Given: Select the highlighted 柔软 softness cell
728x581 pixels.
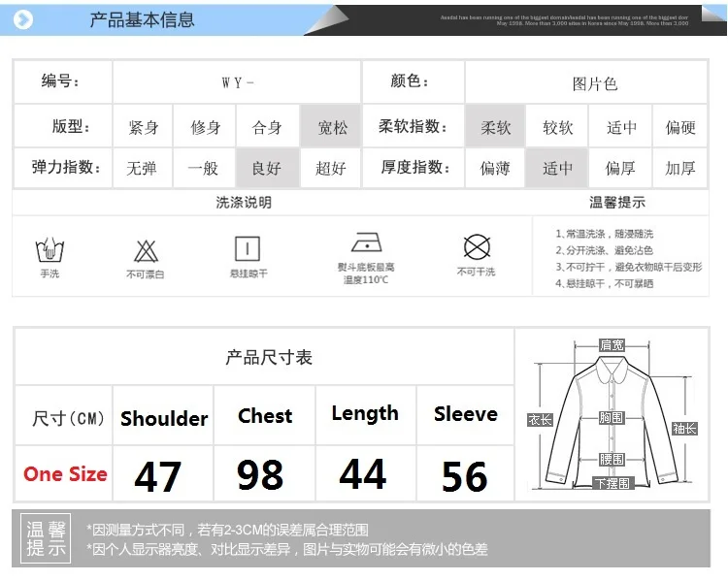Looking at the screenshot, I should click(x=495, y=127).
